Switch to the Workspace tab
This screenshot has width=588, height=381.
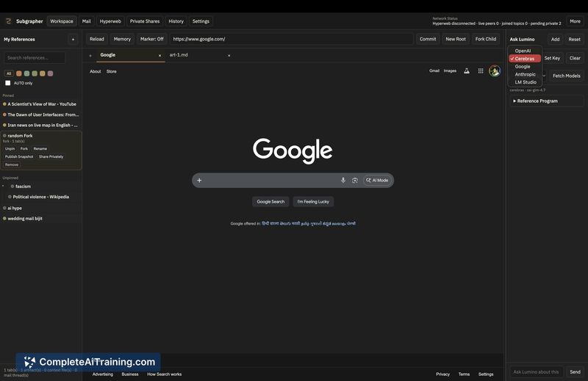(62, 21)
